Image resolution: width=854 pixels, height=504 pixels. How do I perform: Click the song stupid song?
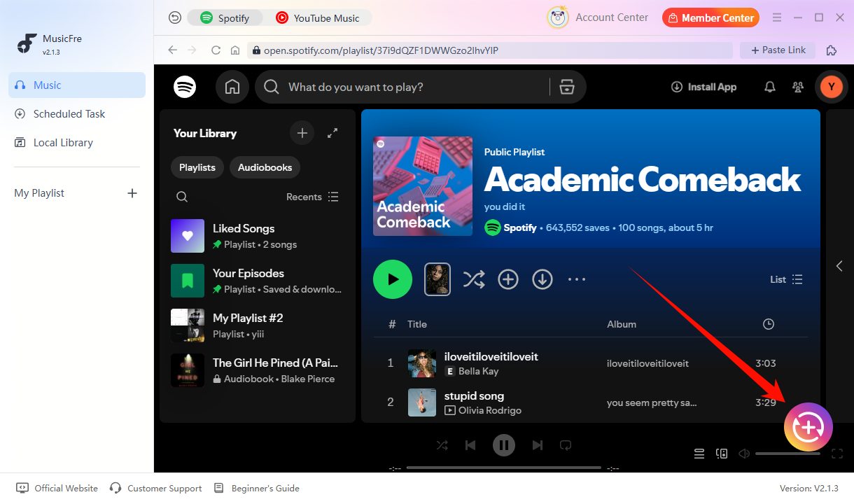click(x=474, y=395)
